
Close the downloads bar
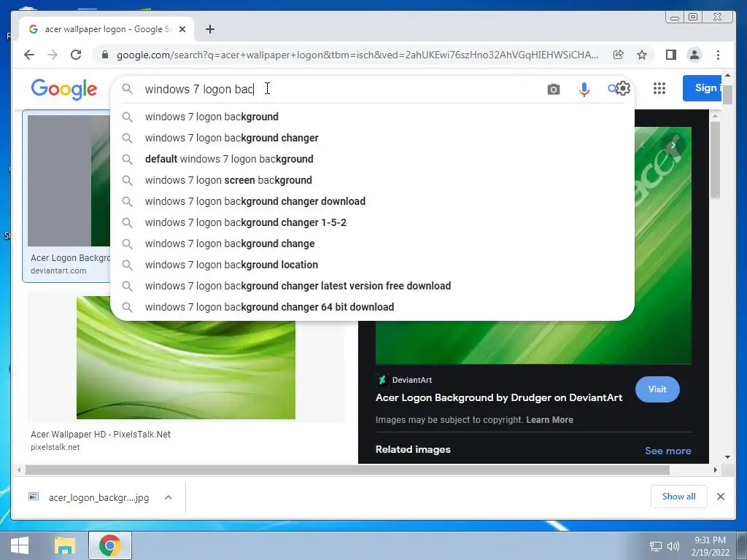coord(720,497)
